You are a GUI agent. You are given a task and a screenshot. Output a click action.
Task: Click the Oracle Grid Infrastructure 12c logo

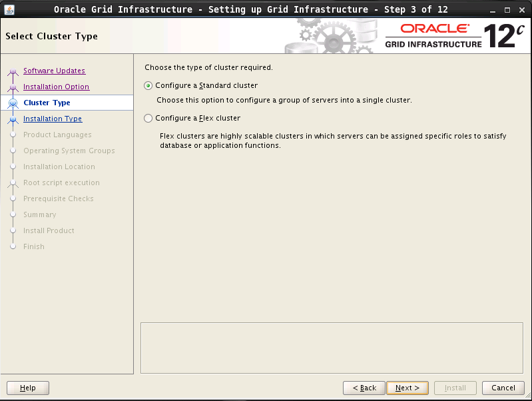tap(450, 35)
